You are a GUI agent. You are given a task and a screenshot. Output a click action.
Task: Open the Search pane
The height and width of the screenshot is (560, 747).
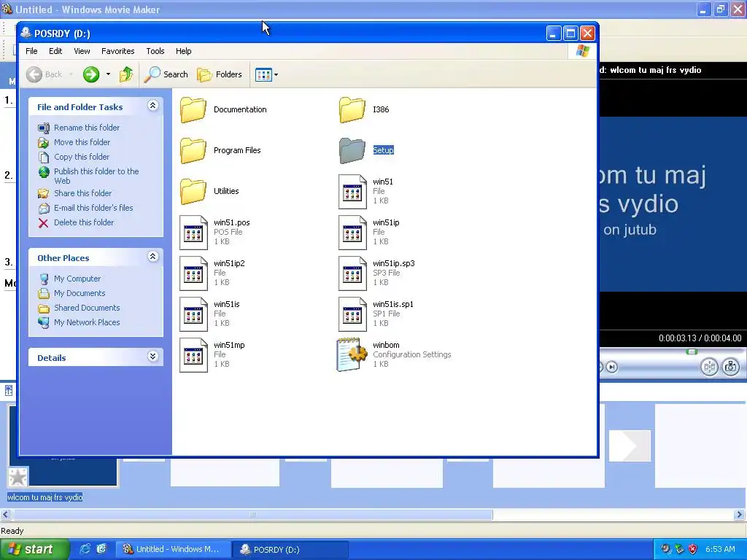166,74
